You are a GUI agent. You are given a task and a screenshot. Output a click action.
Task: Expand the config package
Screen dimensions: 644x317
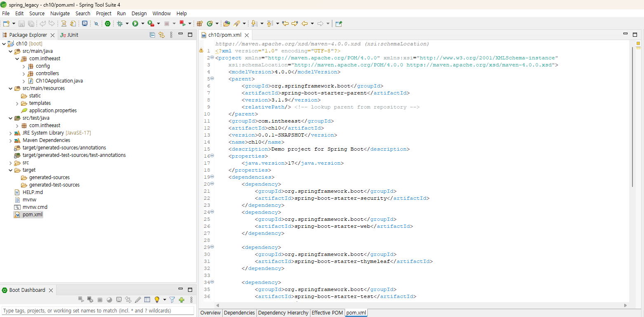[24, 66]
